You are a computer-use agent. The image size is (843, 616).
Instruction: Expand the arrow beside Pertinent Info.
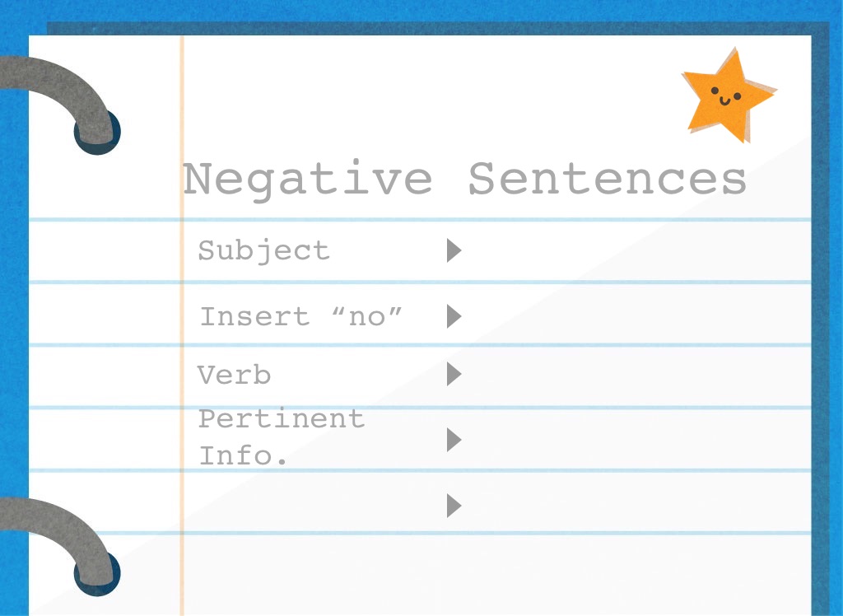(454, 440)
